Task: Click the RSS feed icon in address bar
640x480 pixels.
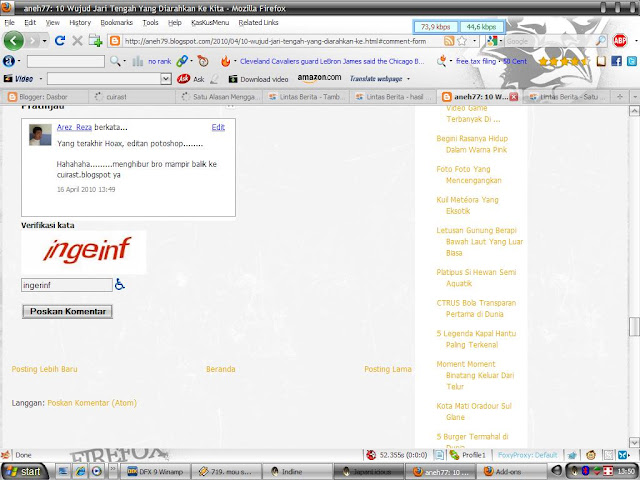Action: click(449, 41)
